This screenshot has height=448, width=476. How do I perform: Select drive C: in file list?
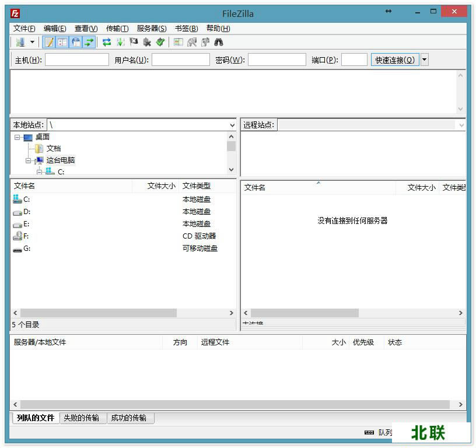point(27,199)
